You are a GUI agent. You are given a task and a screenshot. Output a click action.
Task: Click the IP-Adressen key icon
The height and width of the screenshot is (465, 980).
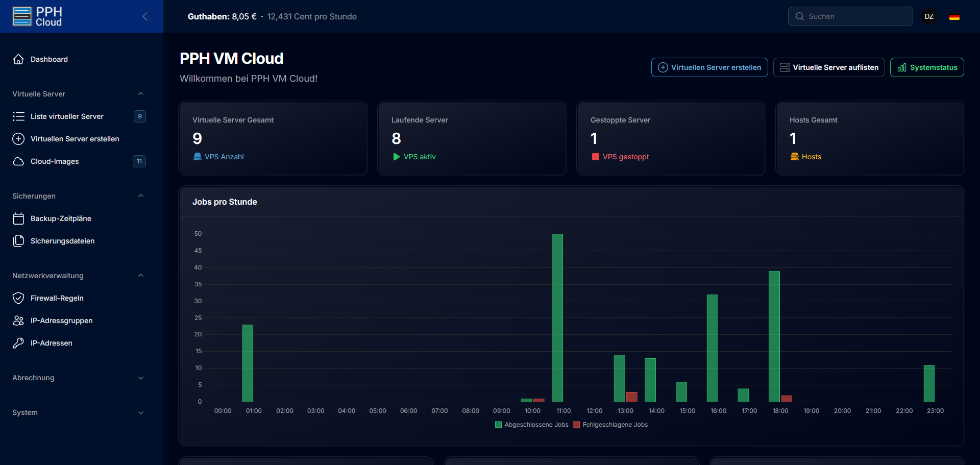(x=19, y=342)
